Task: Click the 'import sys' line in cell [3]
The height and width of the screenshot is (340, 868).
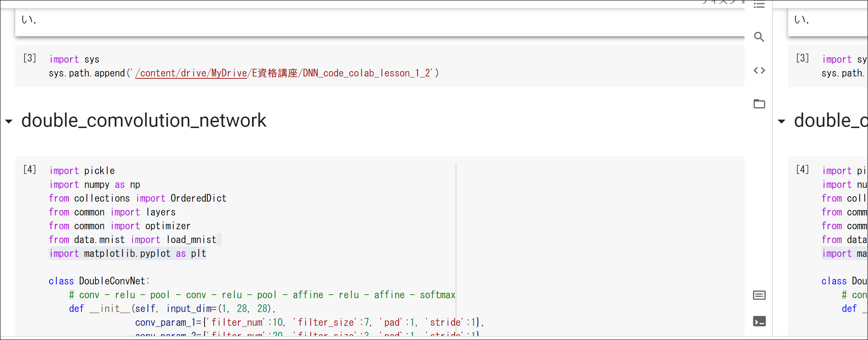Action: coord(74,59)
